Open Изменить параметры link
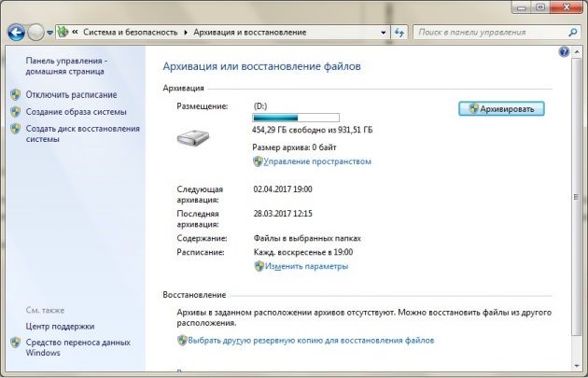The width and height of the screenshot is (588, 378). click(x=306, y=266)
